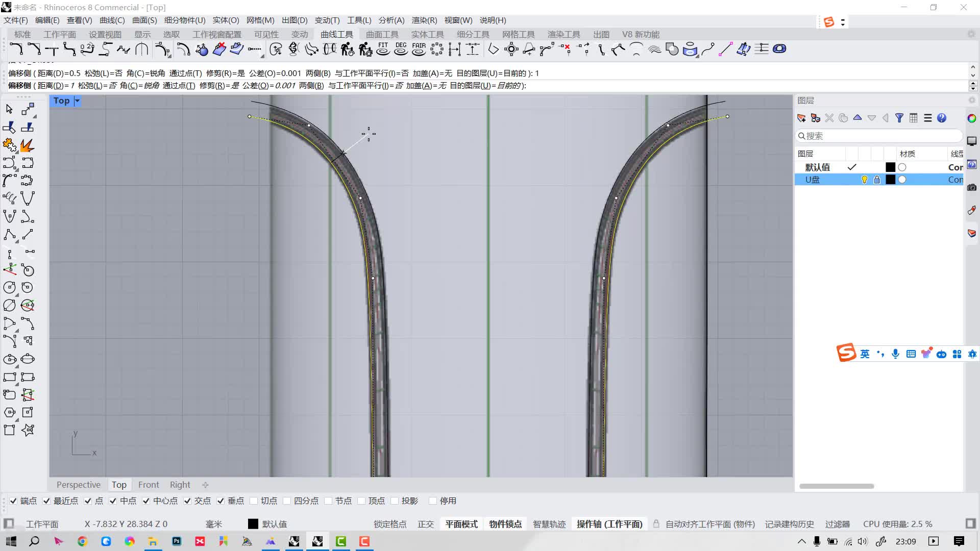Add a new viewport tab with plus icon
The height and width of the screenshot is (551, 980).
click(205, 485)
